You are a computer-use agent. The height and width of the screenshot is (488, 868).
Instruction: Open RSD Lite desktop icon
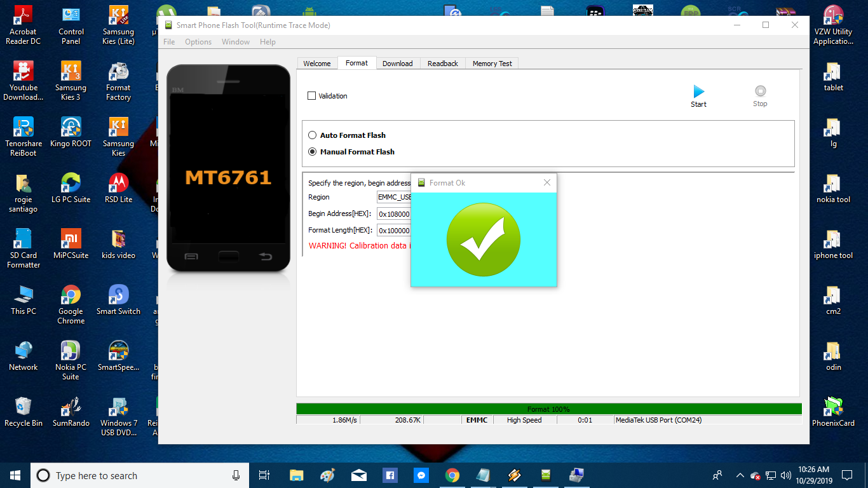[x=118, y=188]
